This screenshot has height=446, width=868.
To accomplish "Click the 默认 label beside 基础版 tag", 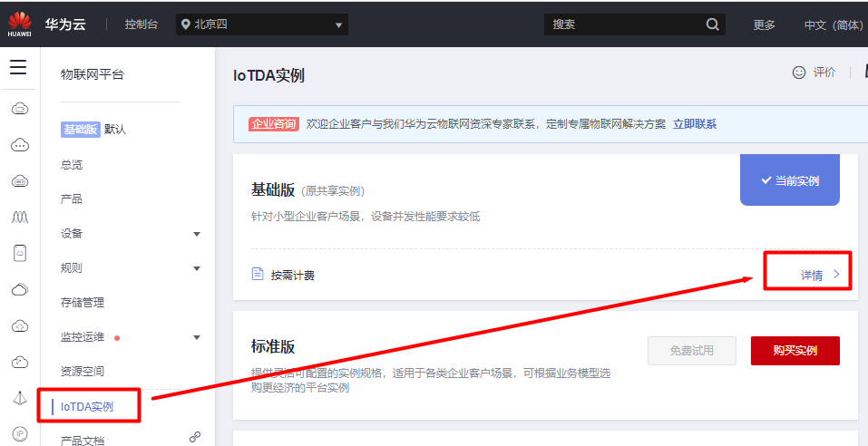I will tap(115, 130).
